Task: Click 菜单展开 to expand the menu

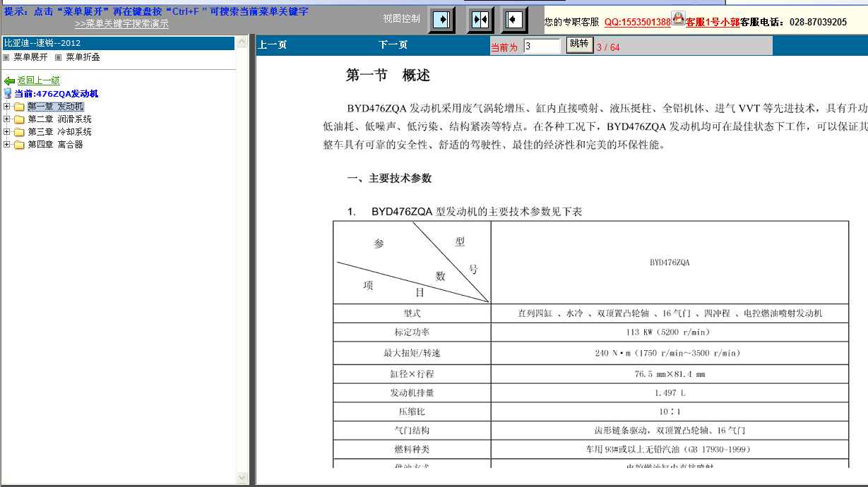Action: pyautogui.click(x=30, y=57)
